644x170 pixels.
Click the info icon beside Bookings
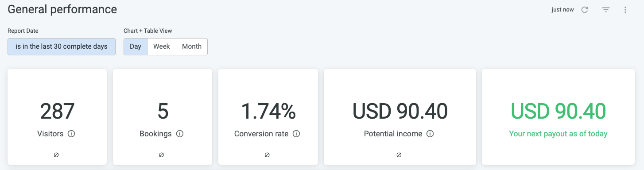[x=180, y=134]
